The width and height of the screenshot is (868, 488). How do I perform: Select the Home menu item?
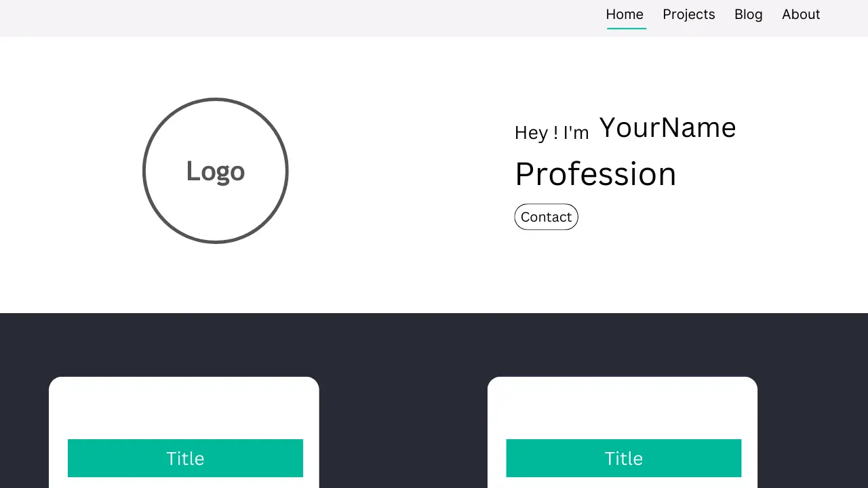click(625, 14)
